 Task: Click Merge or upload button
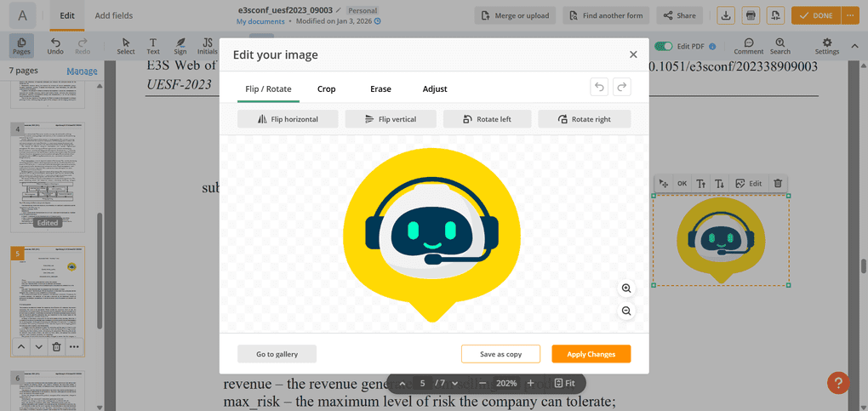[515, 15]
